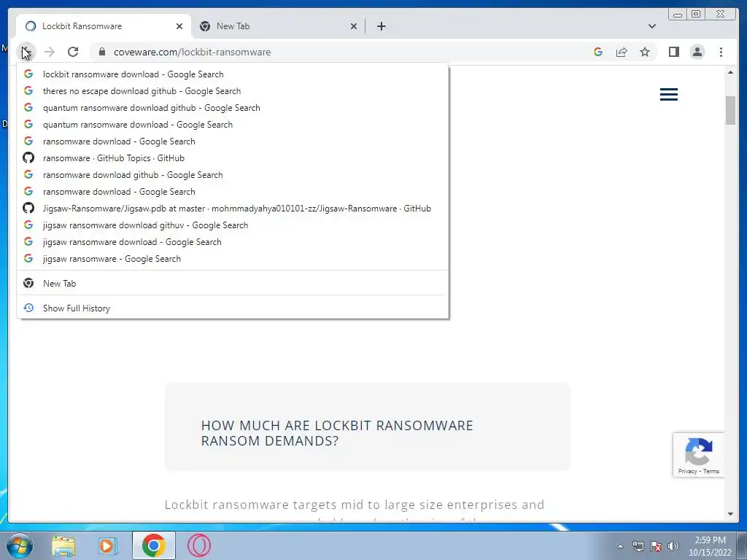Click the Privacy link in reCAPTCHA badge

point(687,471)
